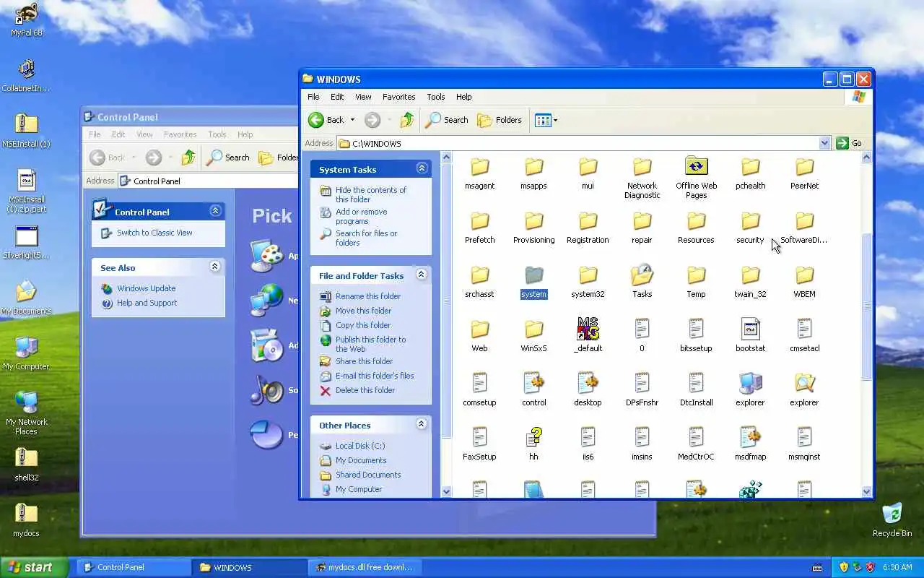Image resolution: width=924 pixels, height=578 pixels.
Task: Collapse the Other Places panel
Action: point(422,424)
